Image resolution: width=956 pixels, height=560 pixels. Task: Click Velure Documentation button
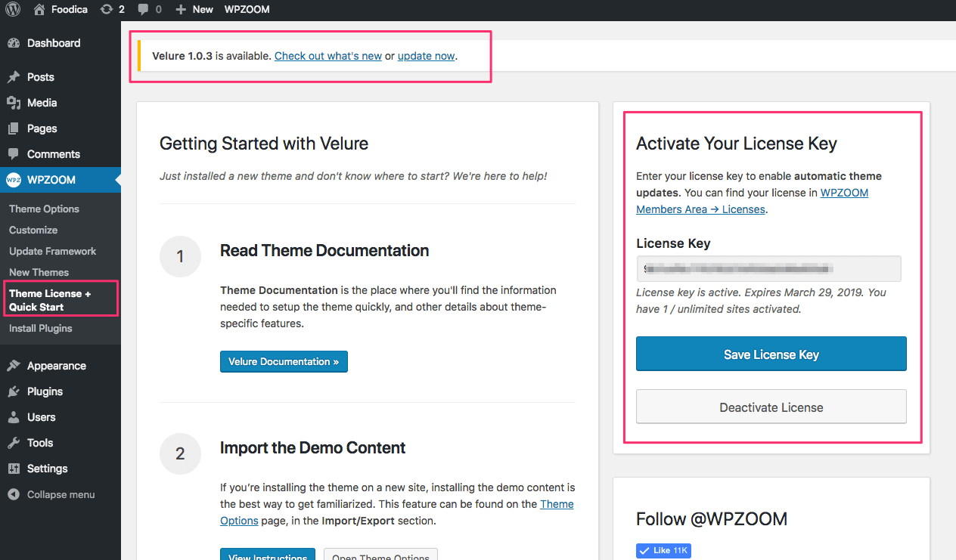point(284,361)
